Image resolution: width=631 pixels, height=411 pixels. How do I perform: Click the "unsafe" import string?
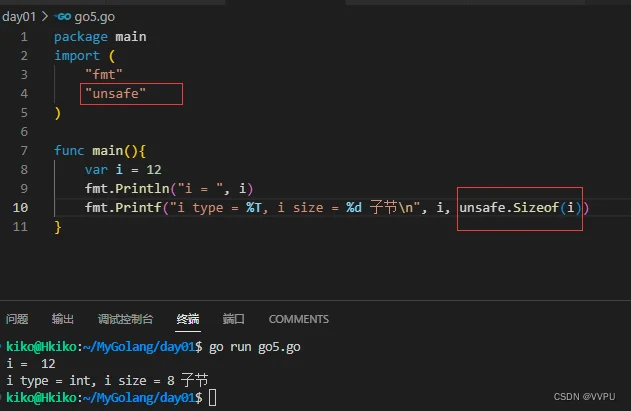[115, 93]
